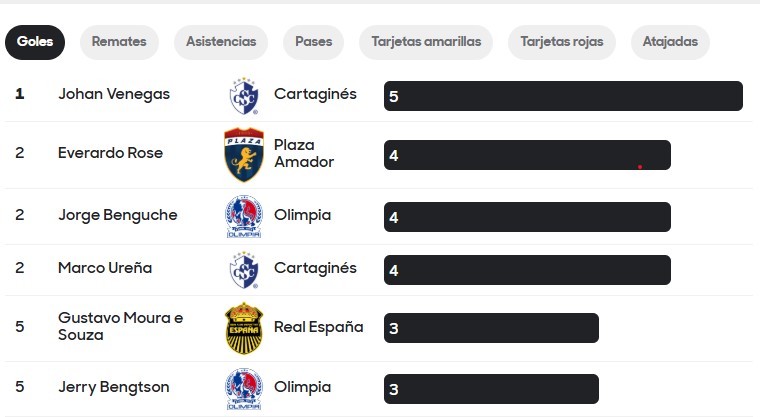Open the Asistencias stats tab
Image resolution: width=760 pixels, height=417 pixels.
point(221,42)
